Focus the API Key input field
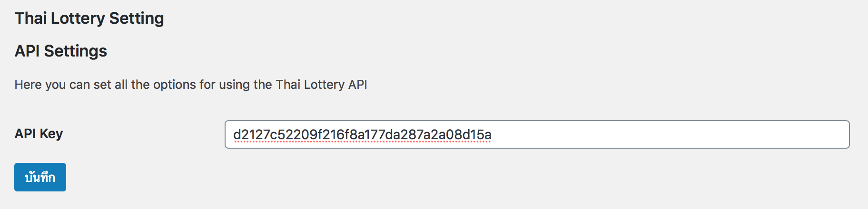This screenshot has height=209, width=868. click(537, 134)
